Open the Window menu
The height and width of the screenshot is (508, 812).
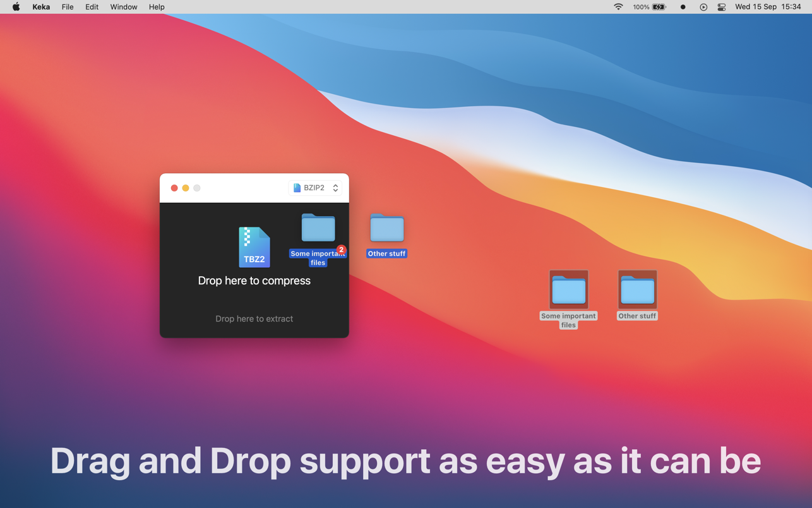pos(123,7)
